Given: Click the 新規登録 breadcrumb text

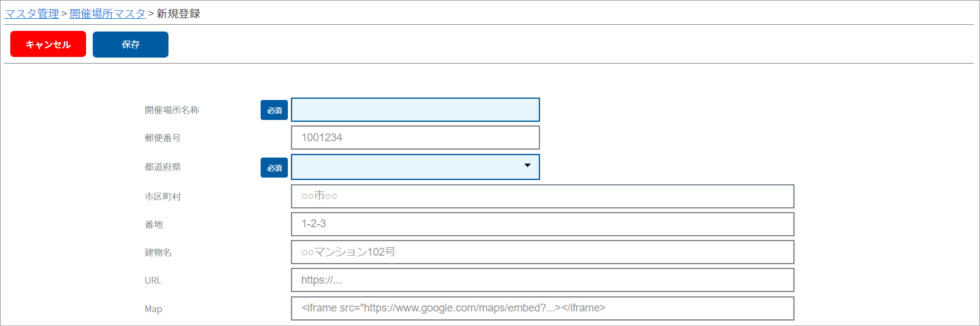Looking at the screenshot, I should pos(178,13).
